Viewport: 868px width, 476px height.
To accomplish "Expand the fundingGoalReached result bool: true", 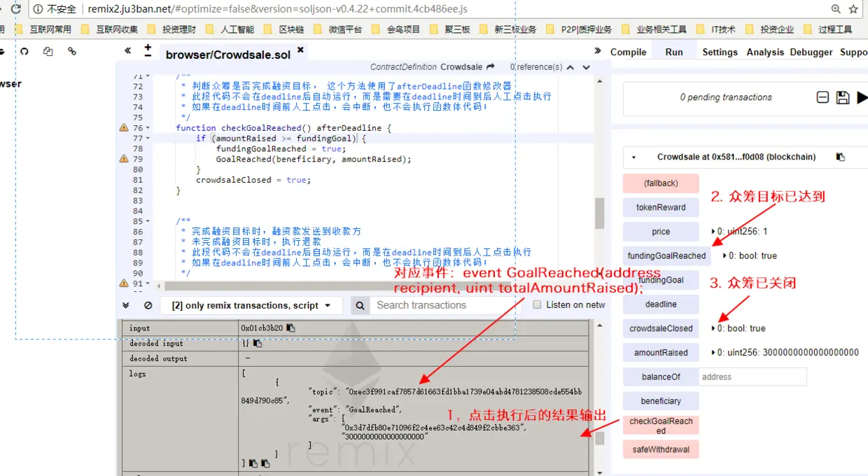I will [x=724, y=256].
